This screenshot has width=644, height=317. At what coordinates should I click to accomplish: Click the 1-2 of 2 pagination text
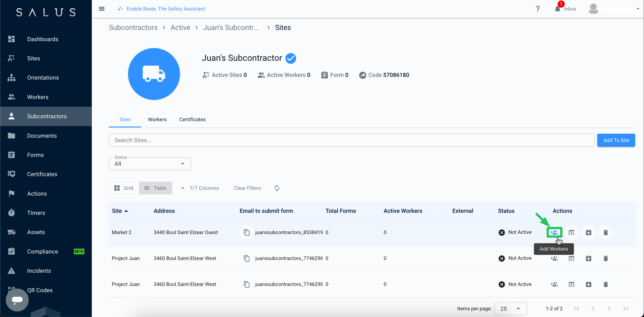[x=554, y=309]
